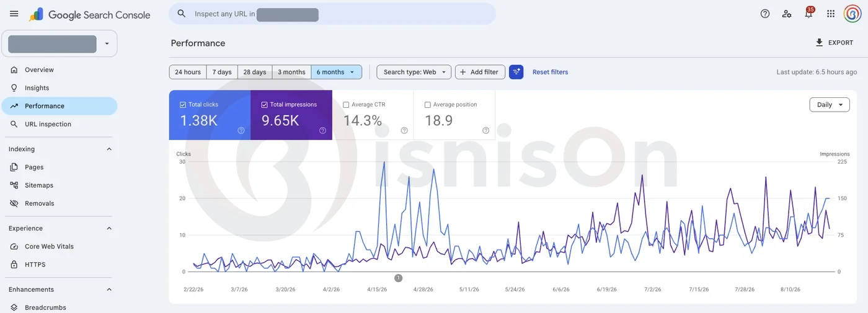This screenshot has width=868, height=313.
Task: Open the Breadcrumbs label in sidebar
Action: tap(45, 307)
